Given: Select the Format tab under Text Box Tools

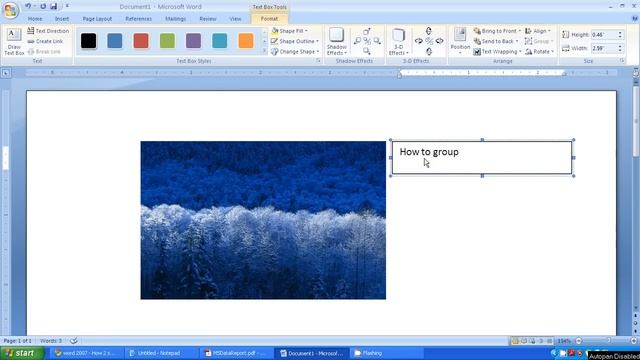Looking at the screenshot, I should pos(269,19).
